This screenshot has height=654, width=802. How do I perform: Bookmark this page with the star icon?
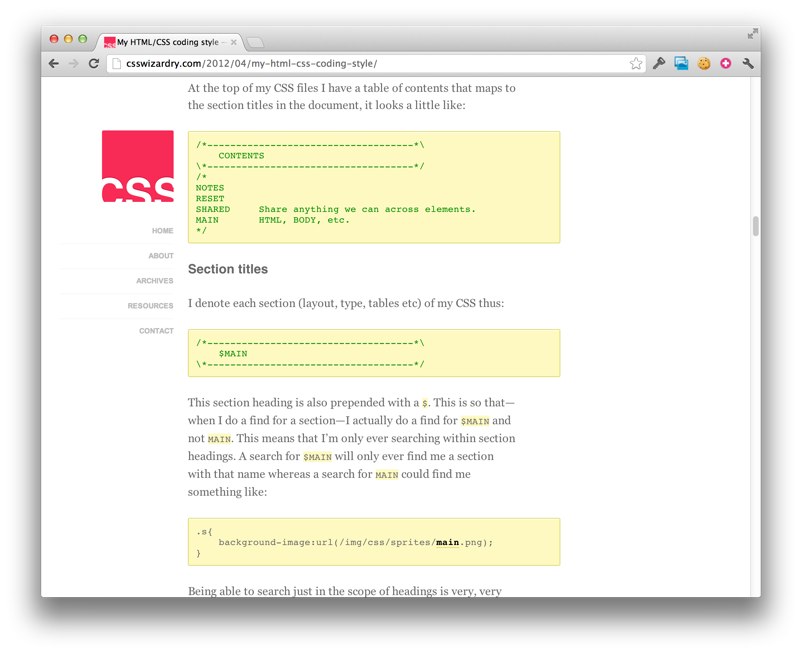click(637, 62)
